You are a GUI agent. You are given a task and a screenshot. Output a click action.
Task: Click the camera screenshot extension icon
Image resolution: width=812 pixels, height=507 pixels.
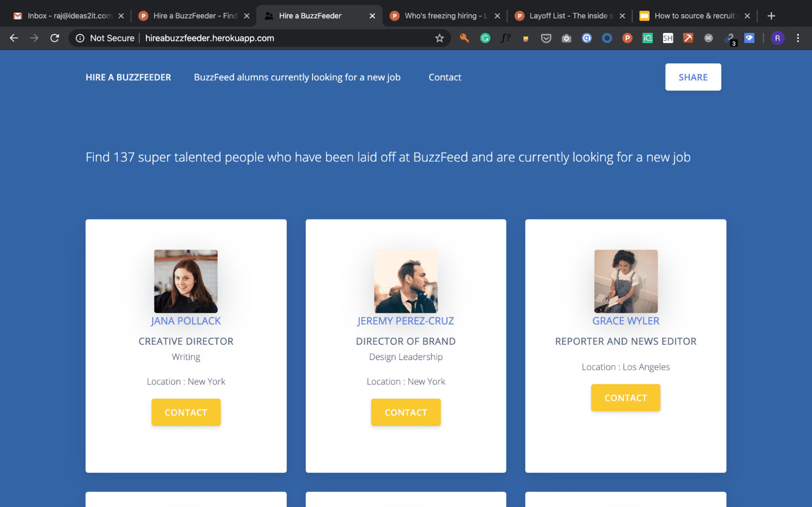pos(566,38)
